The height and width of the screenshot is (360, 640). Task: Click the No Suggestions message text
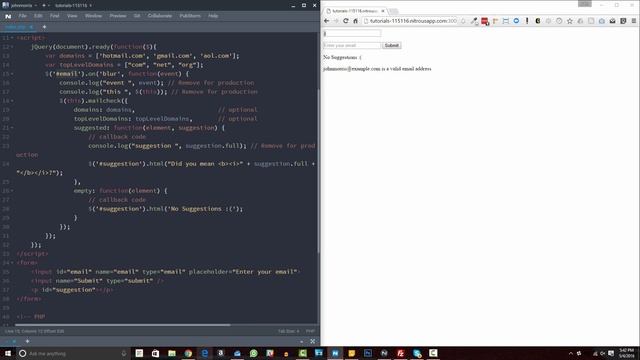tap(342, 57)
